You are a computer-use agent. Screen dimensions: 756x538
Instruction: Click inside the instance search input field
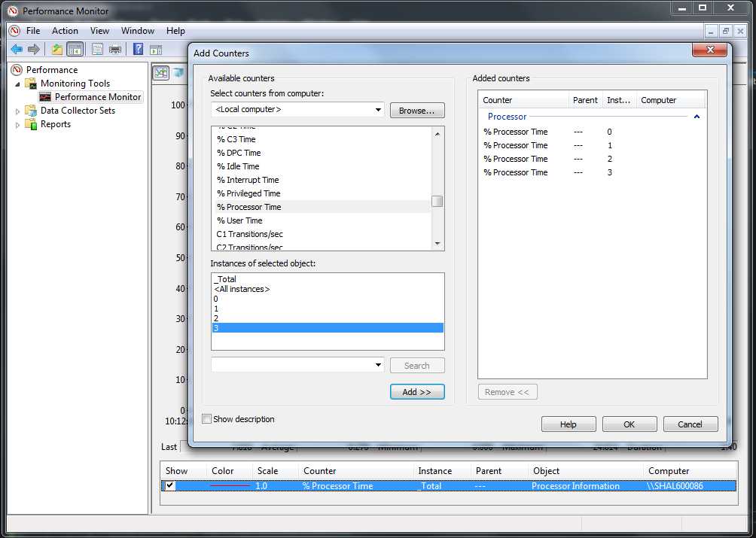pos(292,365)
